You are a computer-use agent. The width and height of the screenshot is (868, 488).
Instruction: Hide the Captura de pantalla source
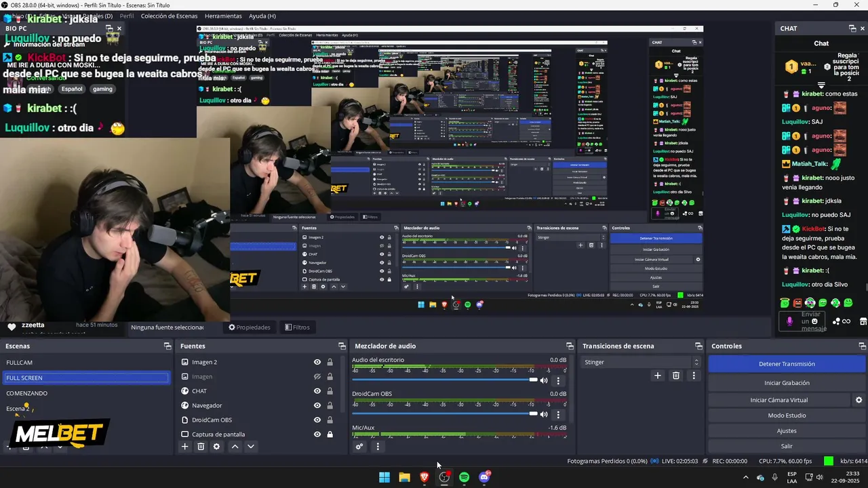point(317,434)
